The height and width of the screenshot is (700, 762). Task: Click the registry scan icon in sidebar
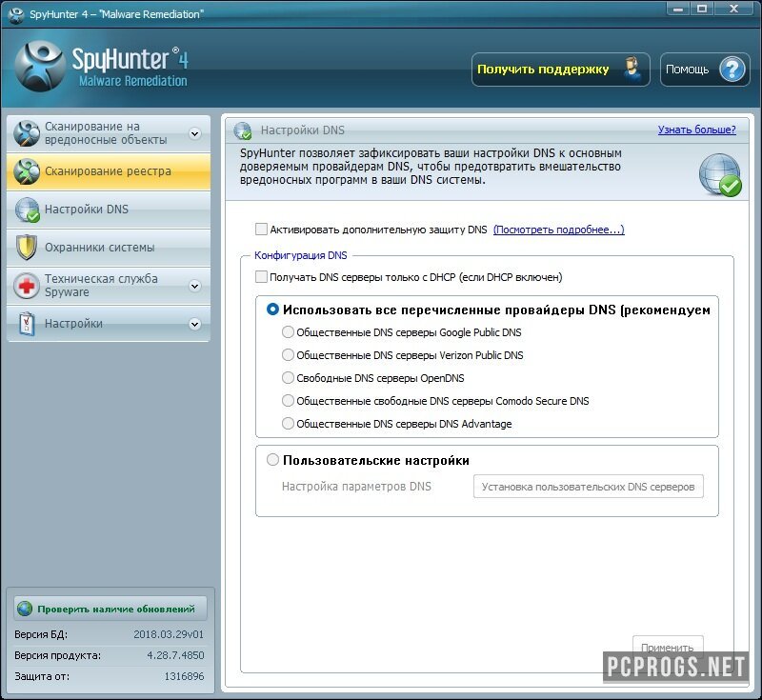click(28, 171)
